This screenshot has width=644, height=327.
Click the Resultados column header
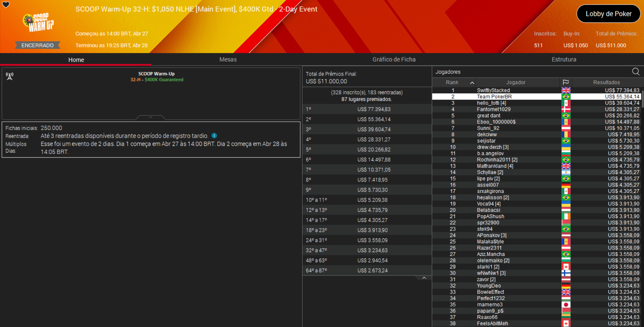pos(606,82)
